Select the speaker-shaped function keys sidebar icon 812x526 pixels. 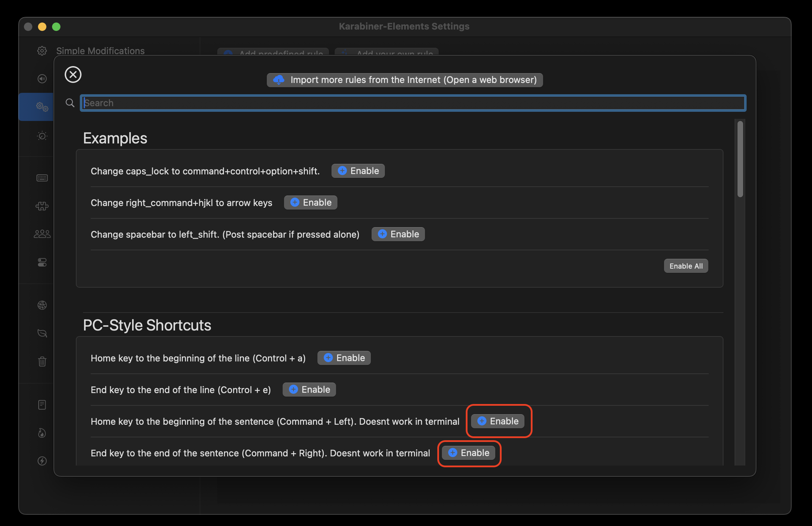pyautogui.click(x=42, y=79)
